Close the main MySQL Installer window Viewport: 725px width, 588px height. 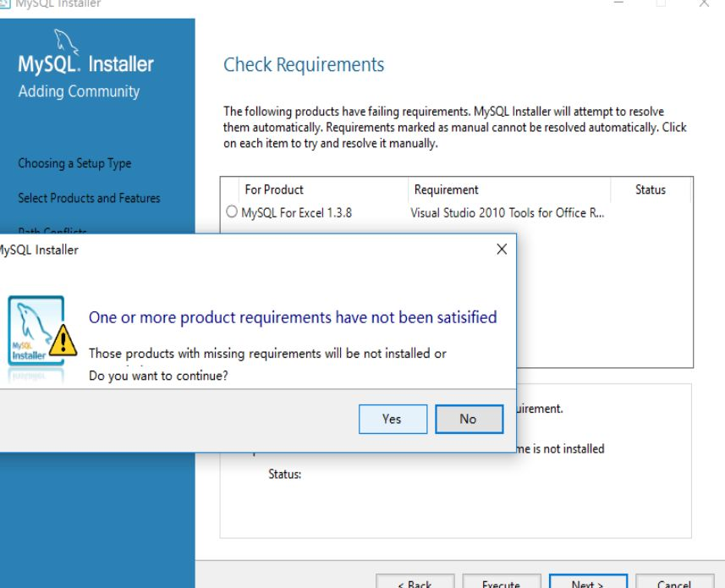[x=704, y=3]
